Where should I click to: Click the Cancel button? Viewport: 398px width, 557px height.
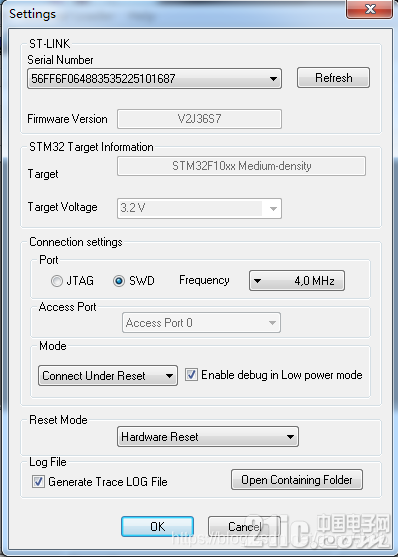click(244, 526)
